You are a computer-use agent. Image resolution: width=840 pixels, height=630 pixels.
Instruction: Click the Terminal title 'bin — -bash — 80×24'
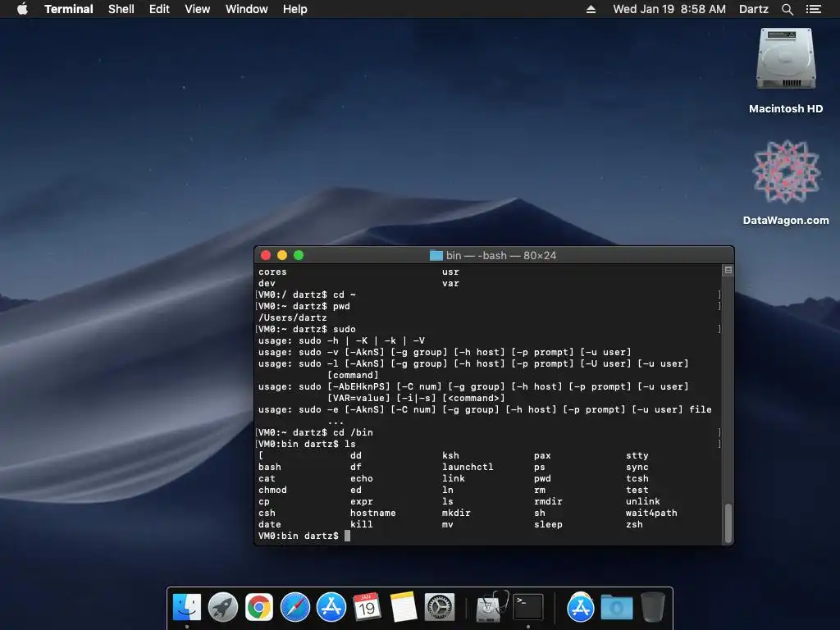pyautogui.click(x=501, y=256)
